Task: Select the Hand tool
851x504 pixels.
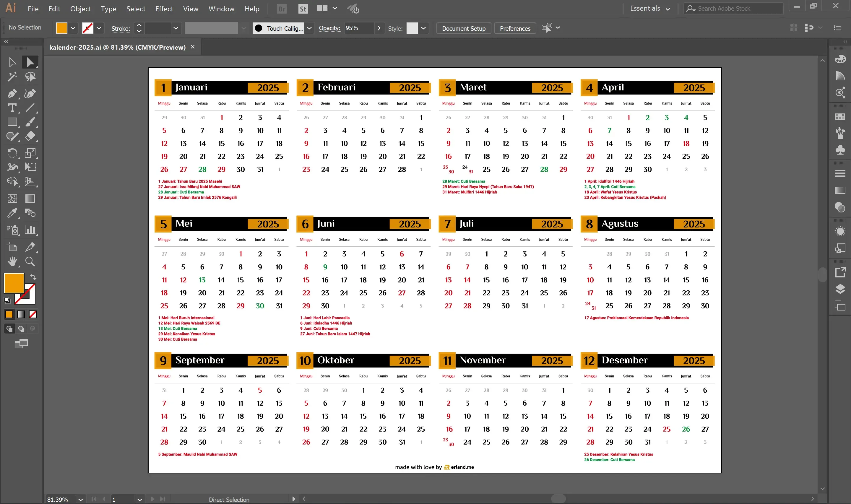Action: [x=12, y=261]
